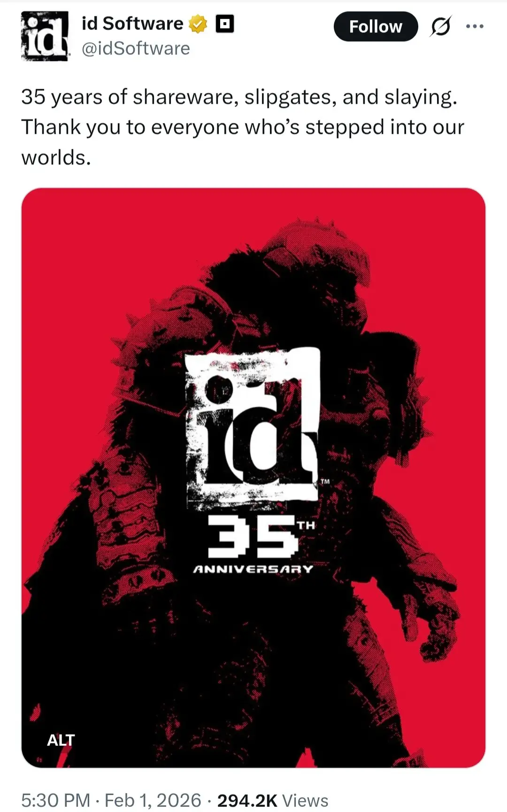The height and width of the screenshot is (812, 507).
Task: Open the id Software display name link
Action: pyautogui.click(x=132, y=23)
